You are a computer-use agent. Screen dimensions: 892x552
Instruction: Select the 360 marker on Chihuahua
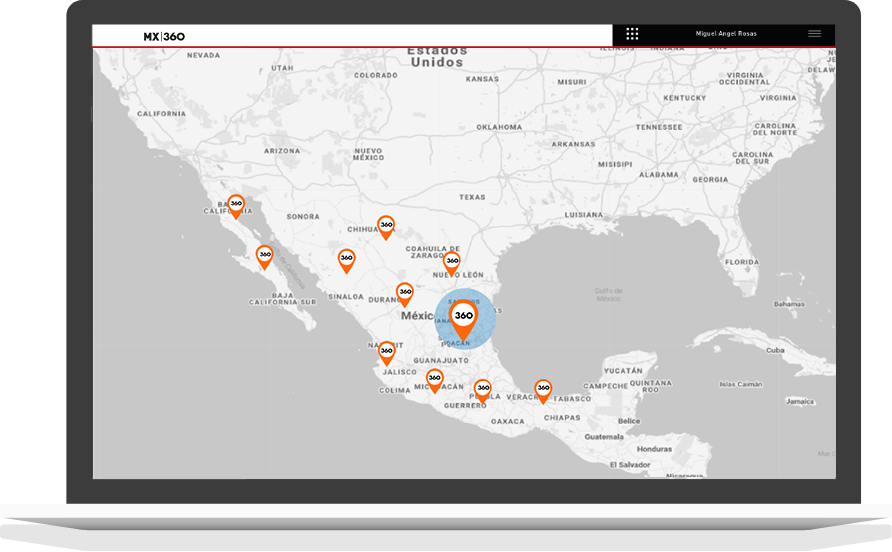(x=386, y=226)
